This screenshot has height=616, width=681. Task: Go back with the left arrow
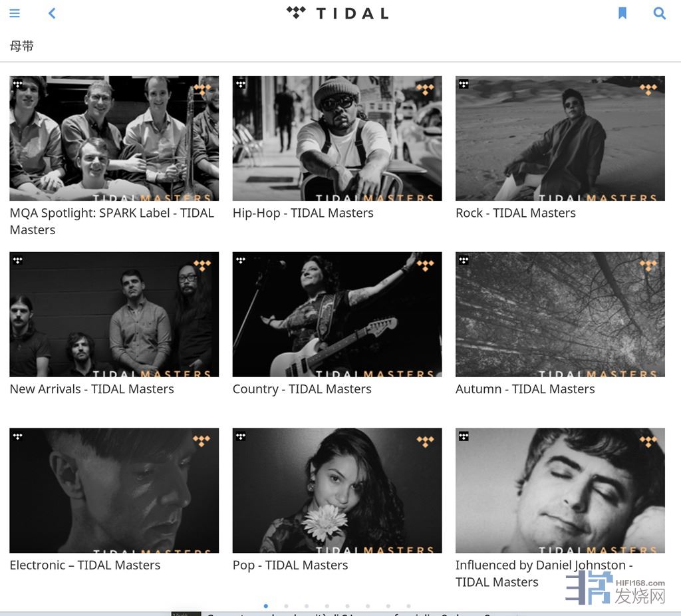pos(52,13)
